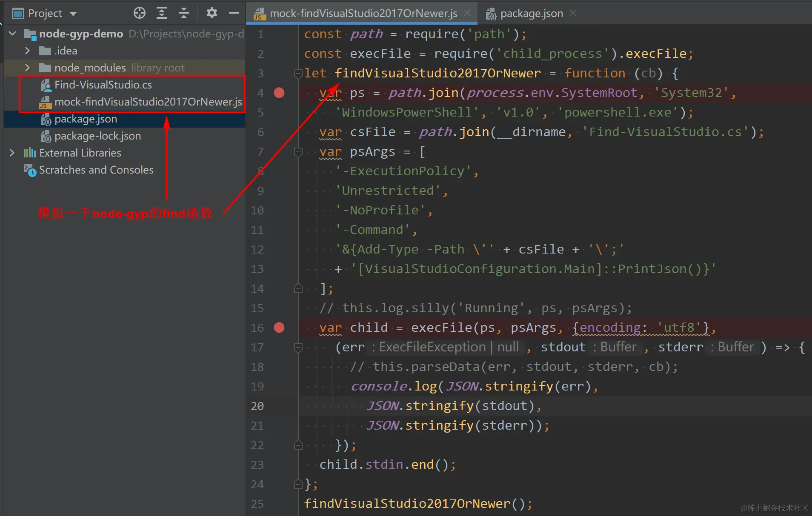Remove the breakpoint on line 16
The height and width of the screenshot is (516, 812).
279,328
